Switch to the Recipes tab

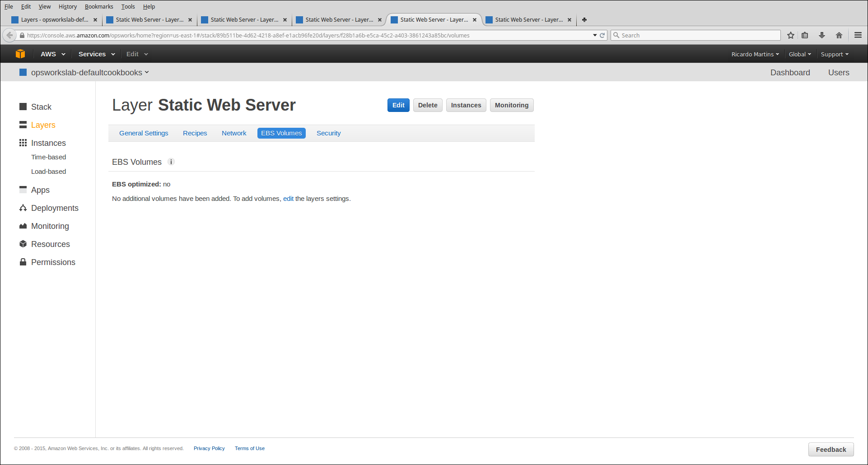(x=195, y=133)
